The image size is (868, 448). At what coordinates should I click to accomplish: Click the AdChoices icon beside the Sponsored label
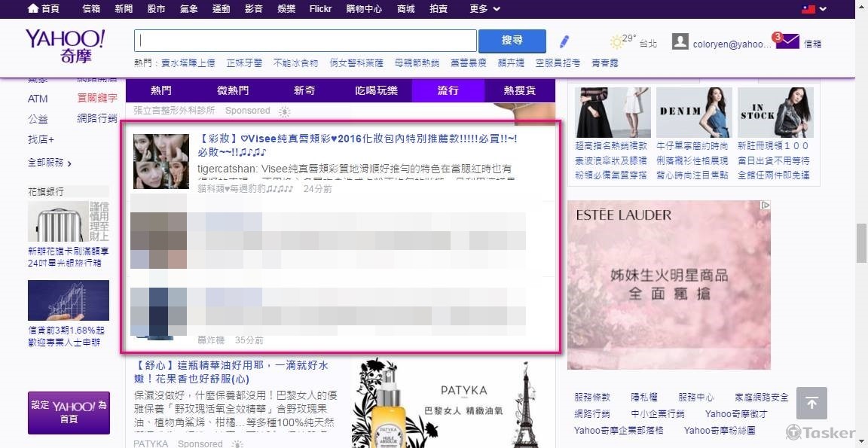(x=284, y=111)
